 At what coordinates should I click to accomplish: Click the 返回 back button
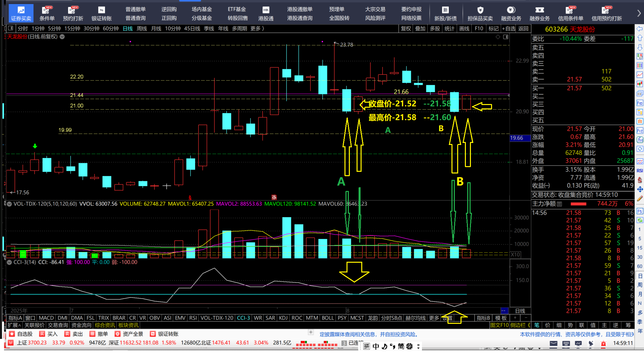(523, 29)
